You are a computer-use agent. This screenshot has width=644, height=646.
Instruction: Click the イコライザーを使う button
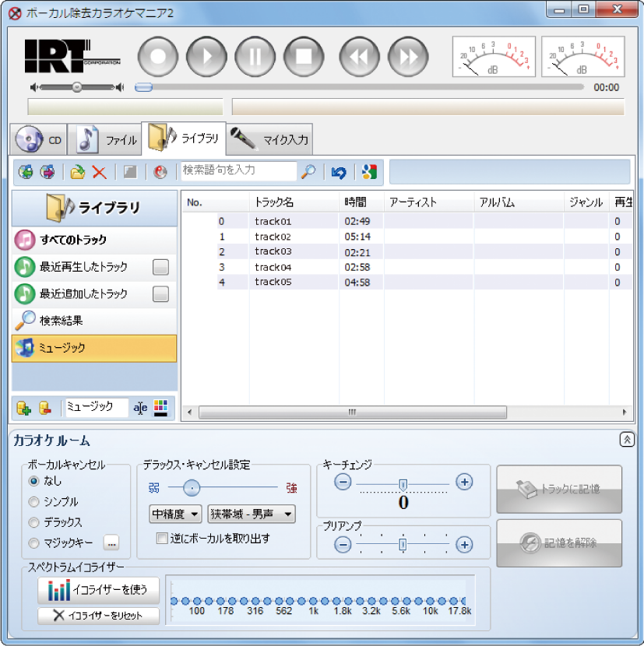click(98, 591)
